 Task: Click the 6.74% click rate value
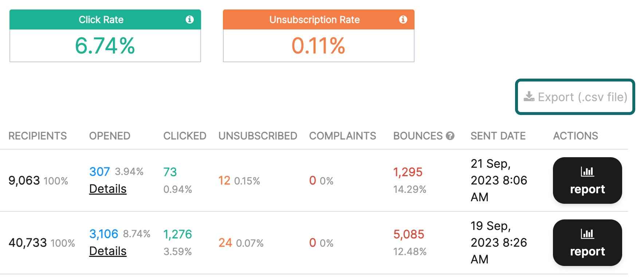click(105, 46)
